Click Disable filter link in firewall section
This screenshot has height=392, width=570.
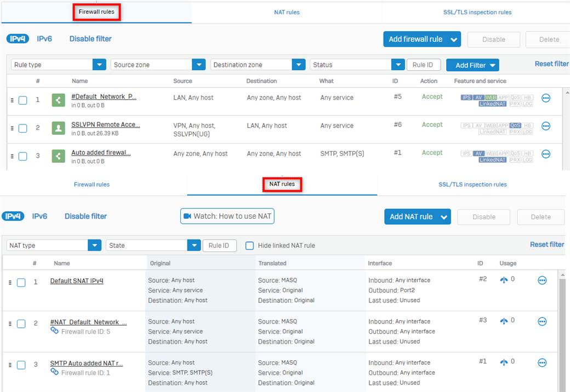point(90,38)
